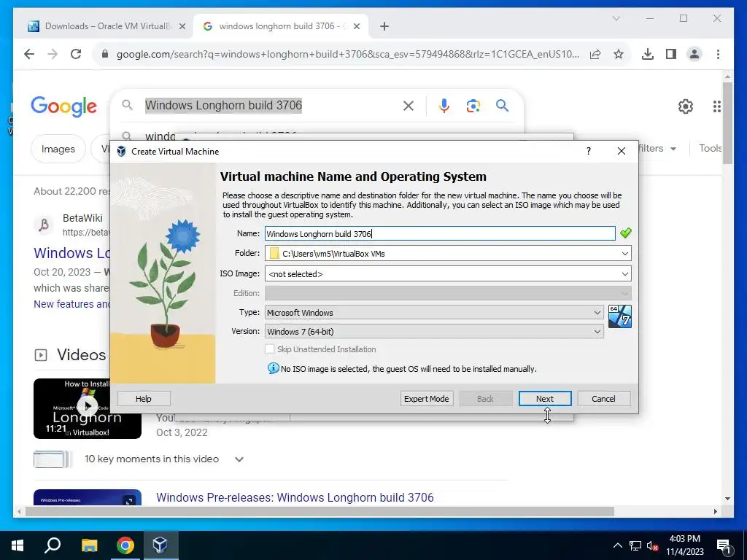Image resolution: width=747 pixels, height=560 pixels.
Task: Close the Downloads – Oracle VM VirtualBox tab
Action: point(182,27)
